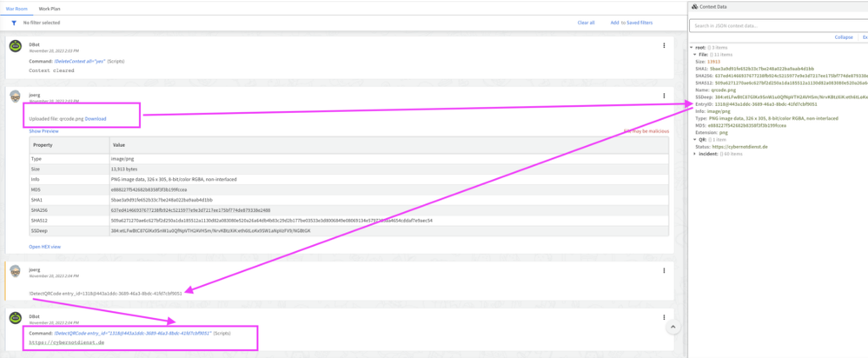
Task: Open HEX view of the file
Action: click(x=45, y=246)
